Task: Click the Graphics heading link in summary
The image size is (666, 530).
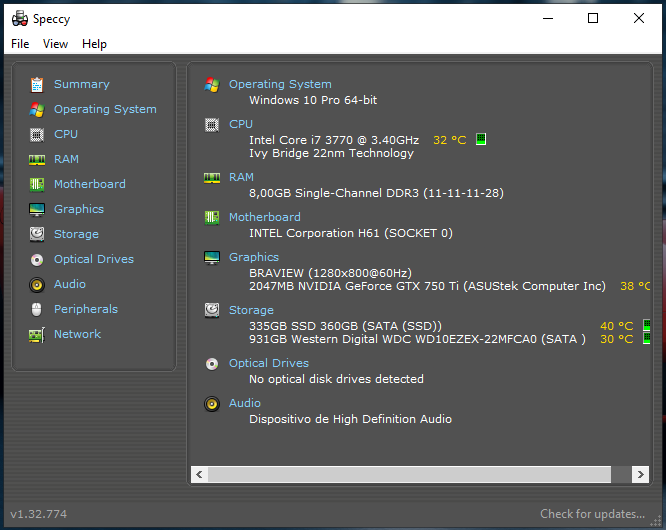Action: [x=254, y=257]
